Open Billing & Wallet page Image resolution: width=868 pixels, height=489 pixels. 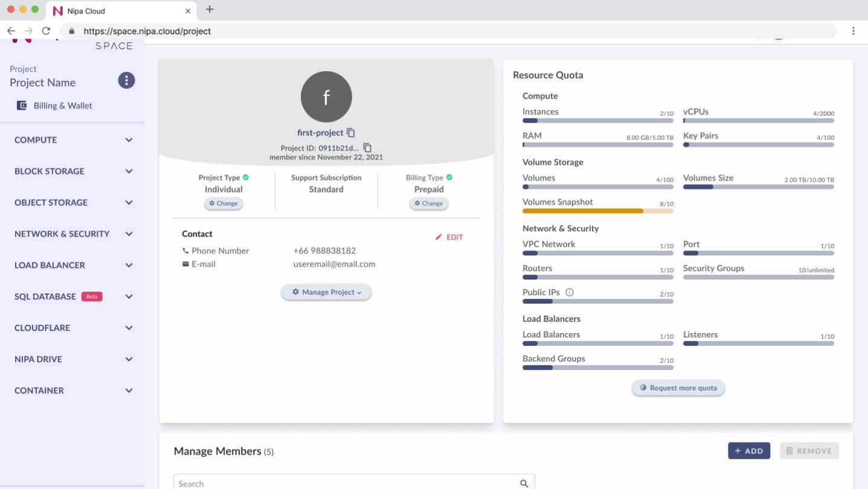click(62, 106)
